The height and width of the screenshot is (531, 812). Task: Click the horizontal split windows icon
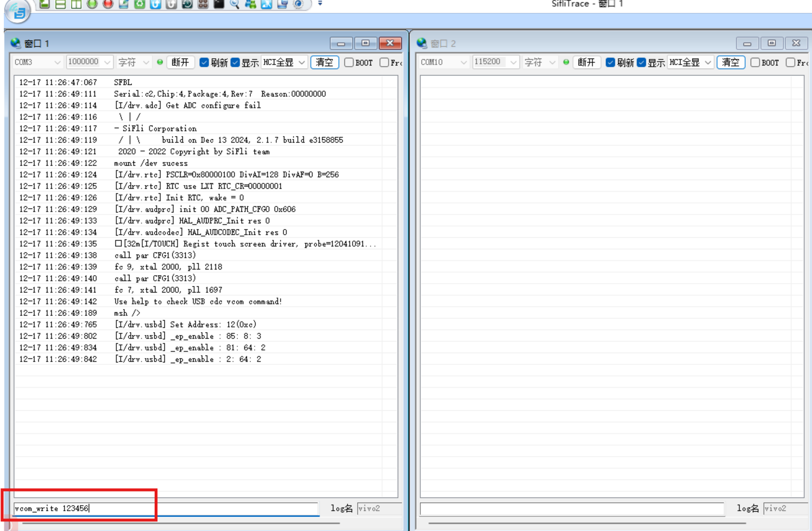pos(61,4)
